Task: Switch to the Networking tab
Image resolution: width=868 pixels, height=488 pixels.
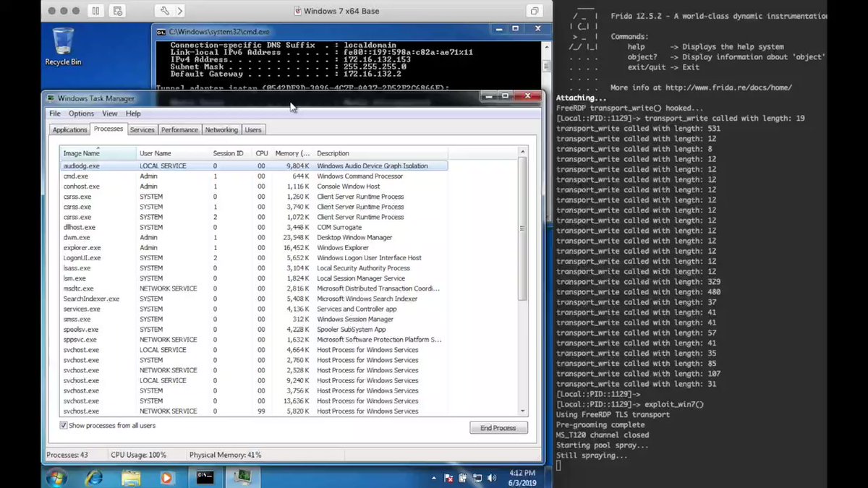Action: click(221, 129)
